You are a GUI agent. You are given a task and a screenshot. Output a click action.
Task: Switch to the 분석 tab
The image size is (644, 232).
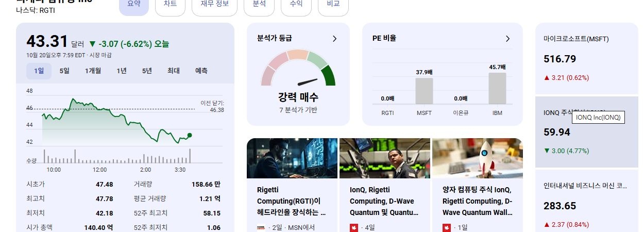pyautogui.click(x=259, y=5)
